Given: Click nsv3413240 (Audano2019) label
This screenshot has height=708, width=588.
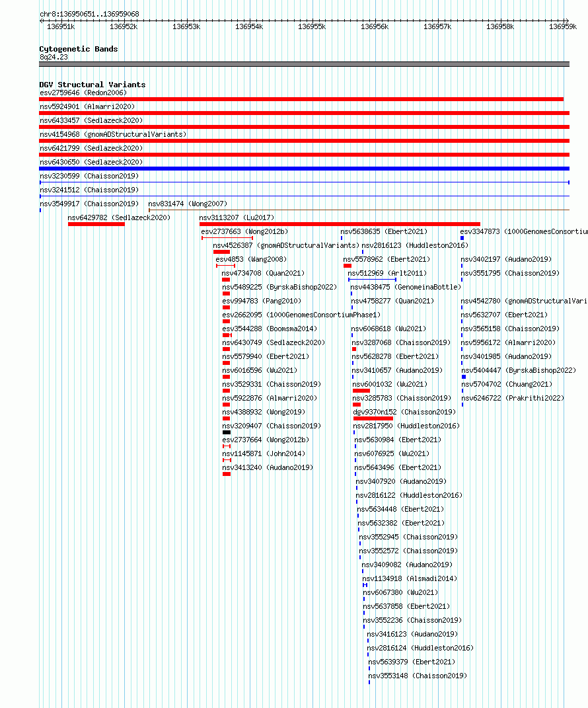Looking at the screenshot, I should (267, 468).
